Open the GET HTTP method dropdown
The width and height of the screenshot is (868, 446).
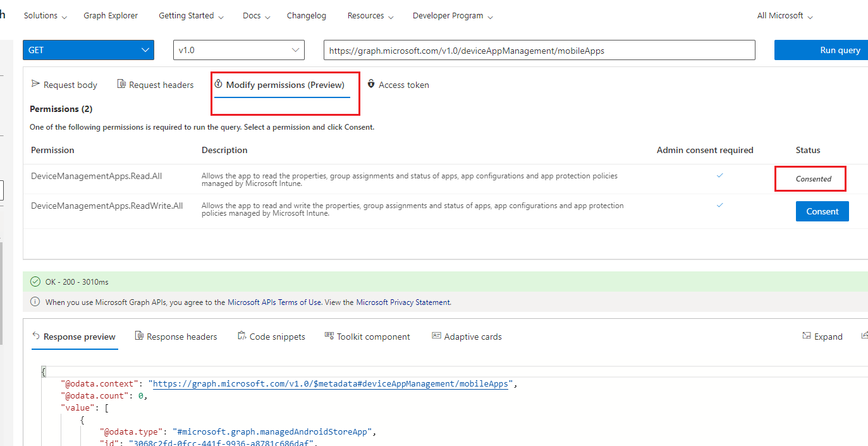coord(89,50)
